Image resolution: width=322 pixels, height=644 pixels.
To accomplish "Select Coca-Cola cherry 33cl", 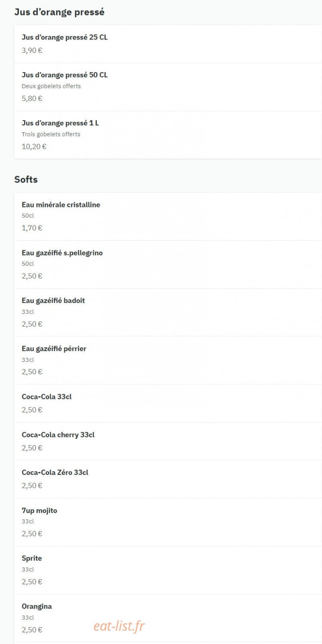I will pos(168,441).
